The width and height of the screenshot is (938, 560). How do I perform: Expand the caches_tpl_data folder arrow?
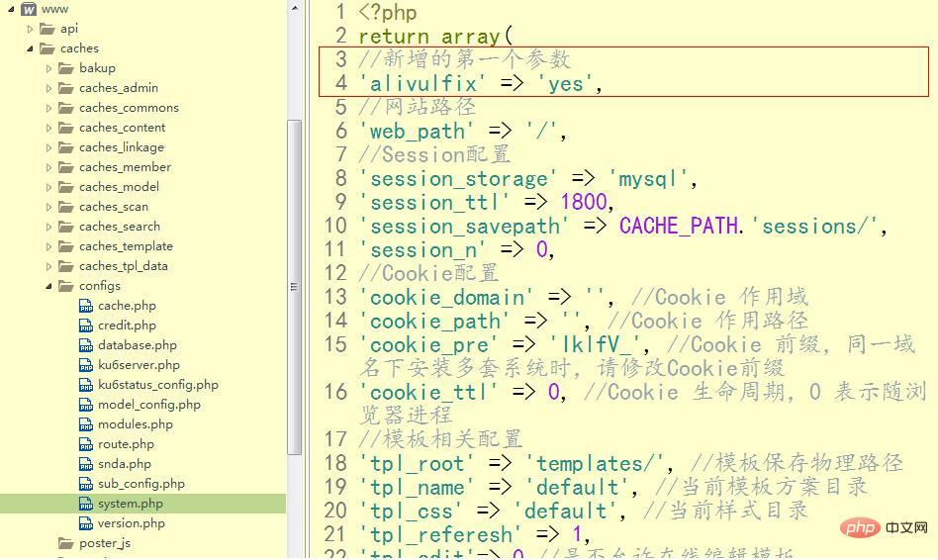coord(49,266)
